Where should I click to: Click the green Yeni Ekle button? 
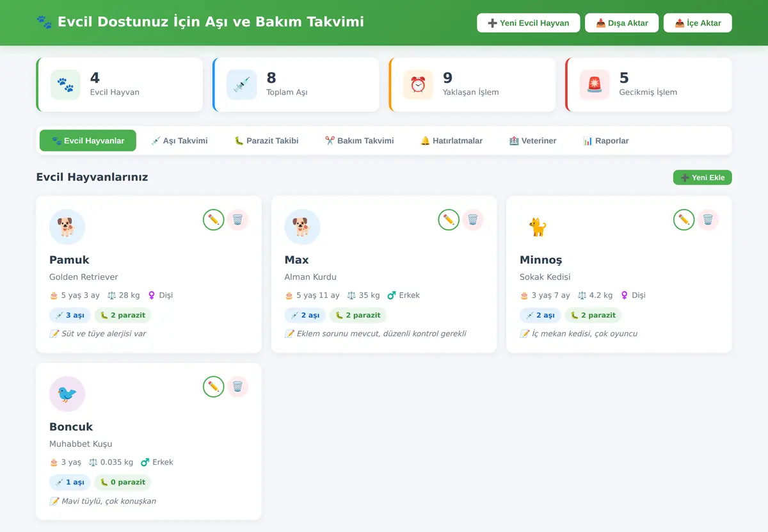[x=703, y=177]
